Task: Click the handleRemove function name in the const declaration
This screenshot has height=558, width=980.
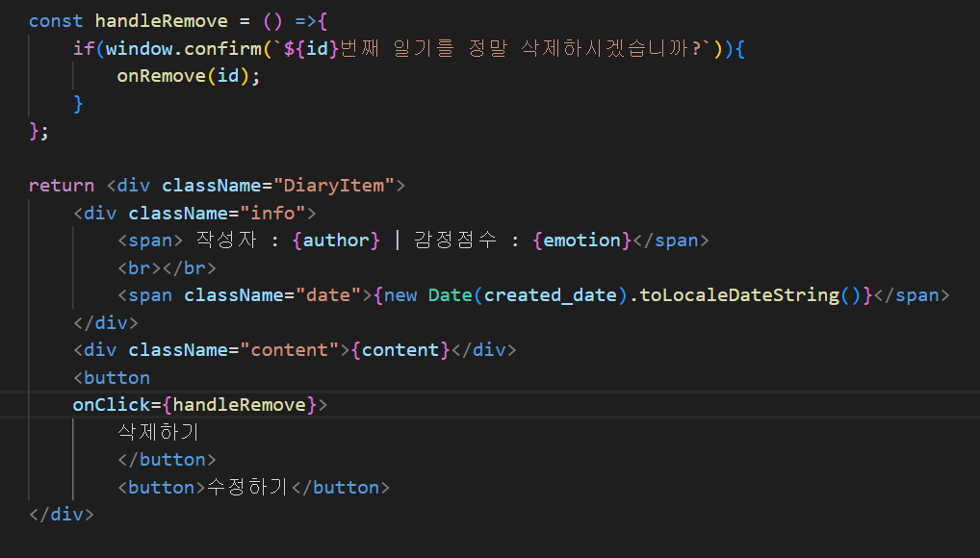Action: (162, 21)
